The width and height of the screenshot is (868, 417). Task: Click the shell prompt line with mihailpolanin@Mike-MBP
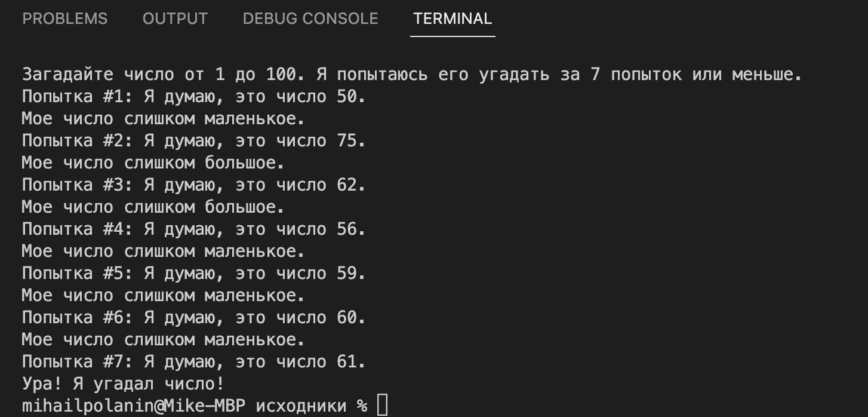click(131, 405)
